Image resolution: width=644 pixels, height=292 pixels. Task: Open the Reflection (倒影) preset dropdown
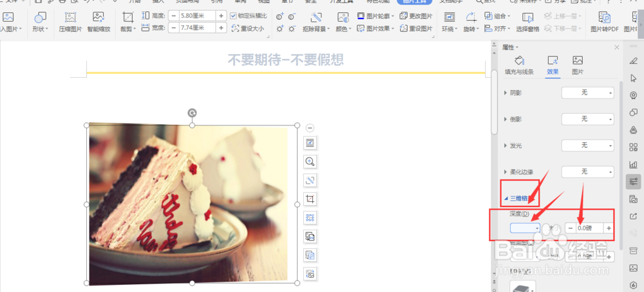point(588,119)
